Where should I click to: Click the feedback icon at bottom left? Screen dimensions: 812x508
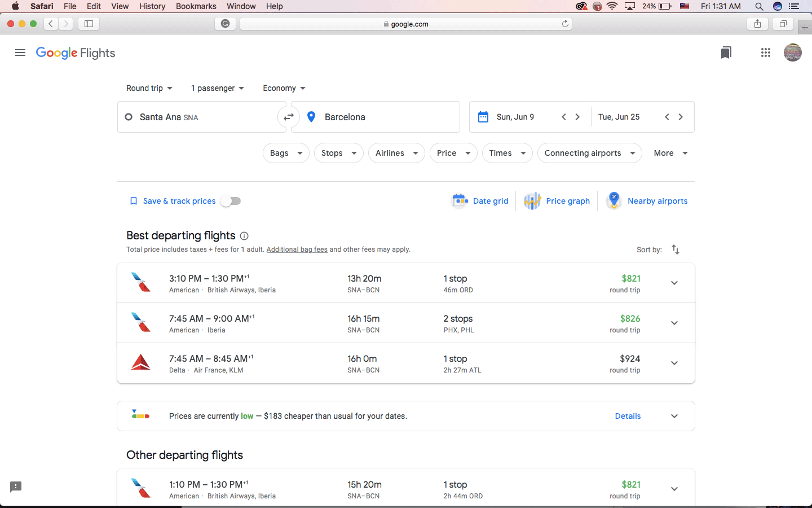point(16,487)
